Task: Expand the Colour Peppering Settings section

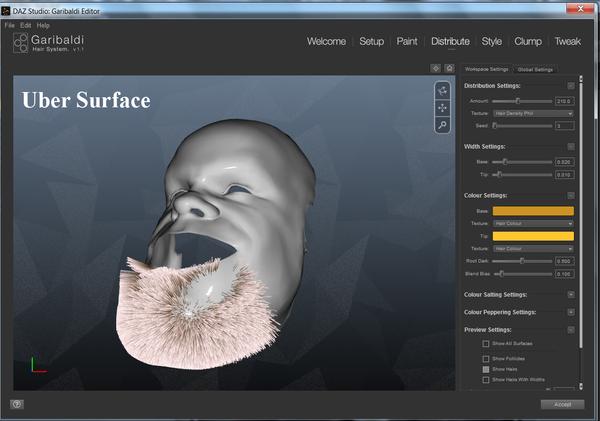Action: point(571,312)
